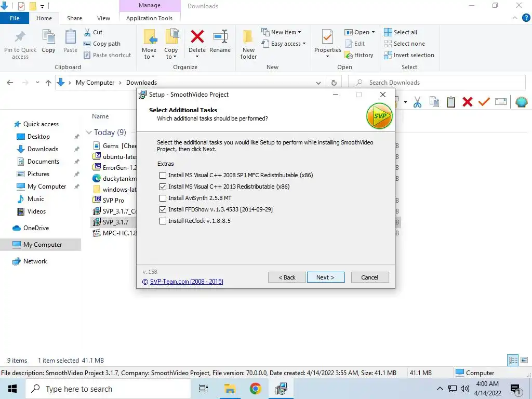Click the scissors icon in secondary toolbar
The width and height of the screenshot is (532, 399).
417,102
